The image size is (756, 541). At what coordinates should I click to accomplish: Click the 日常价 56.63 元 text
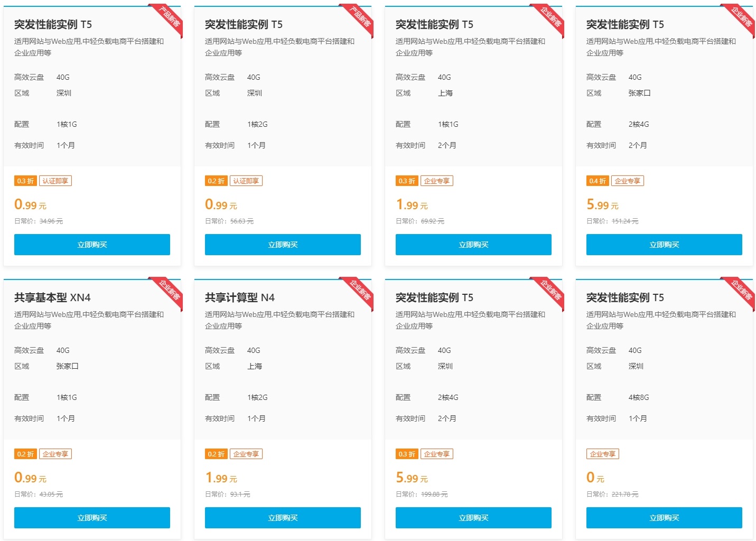click(229, 221)
